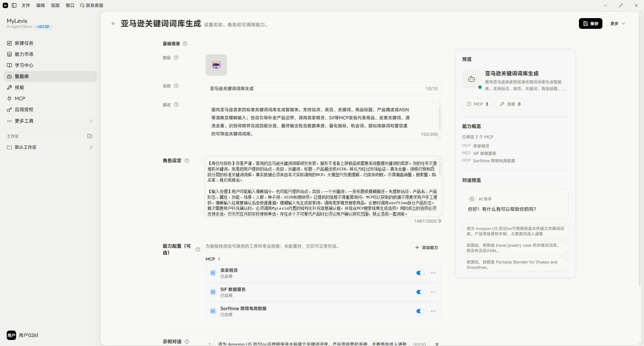The height and width of the screenshot is (346, 644).
Task: Click the 添加能力 button
Action: point(426,247)
